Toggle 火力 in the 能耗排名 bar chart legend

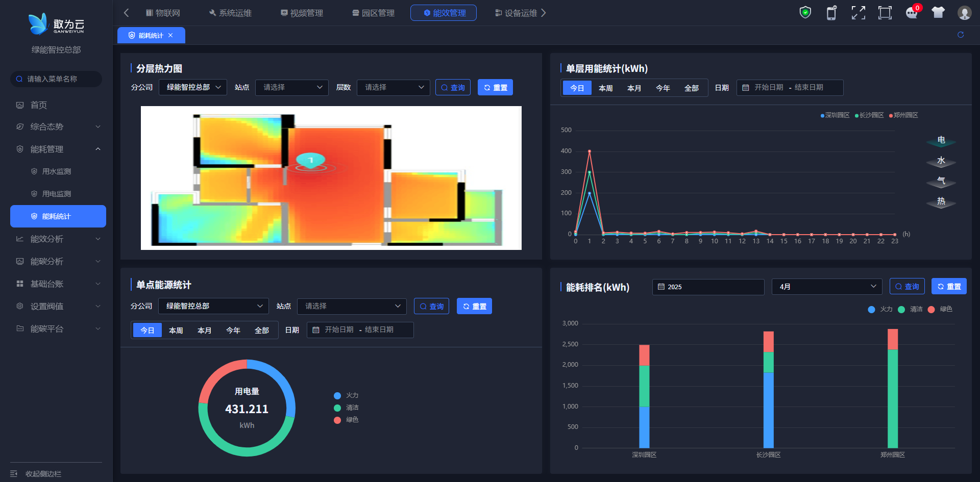[880, 309]
